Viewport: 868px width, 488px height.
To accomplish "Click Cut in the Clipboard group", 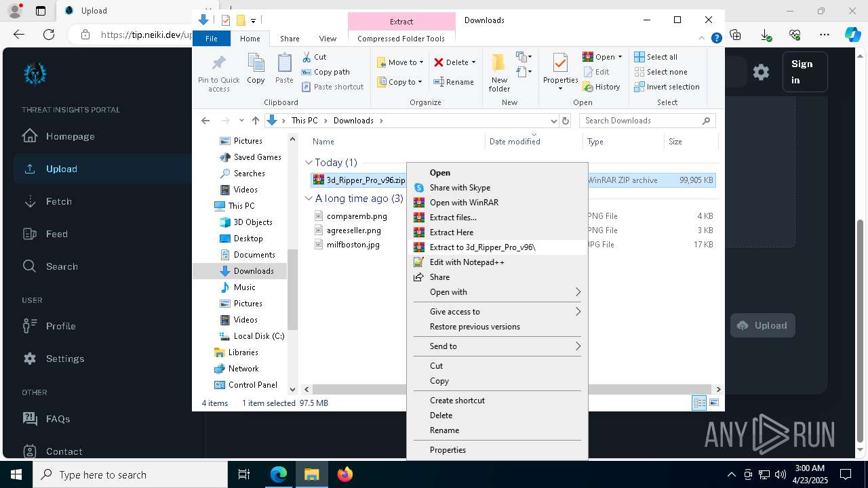I will click(314, 57).
